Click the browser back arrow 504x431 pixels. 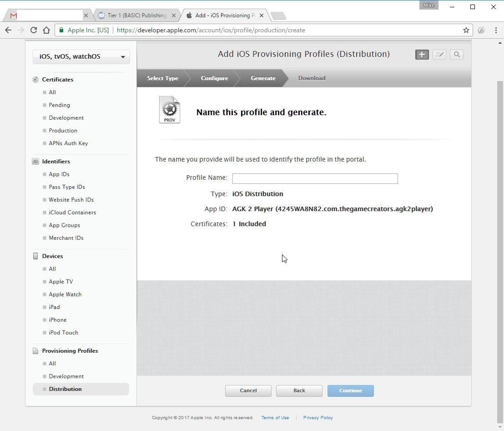(x=8, y=30)
